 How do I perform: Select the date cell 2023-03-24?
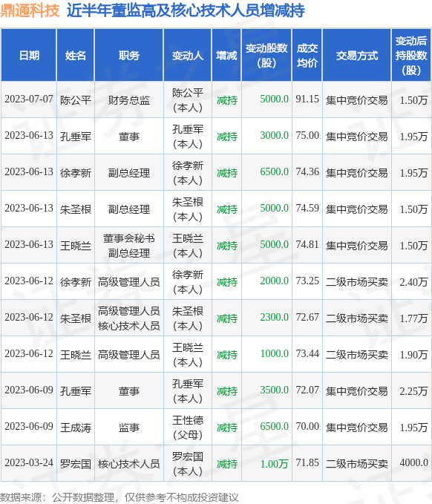[x=29, y=463]
